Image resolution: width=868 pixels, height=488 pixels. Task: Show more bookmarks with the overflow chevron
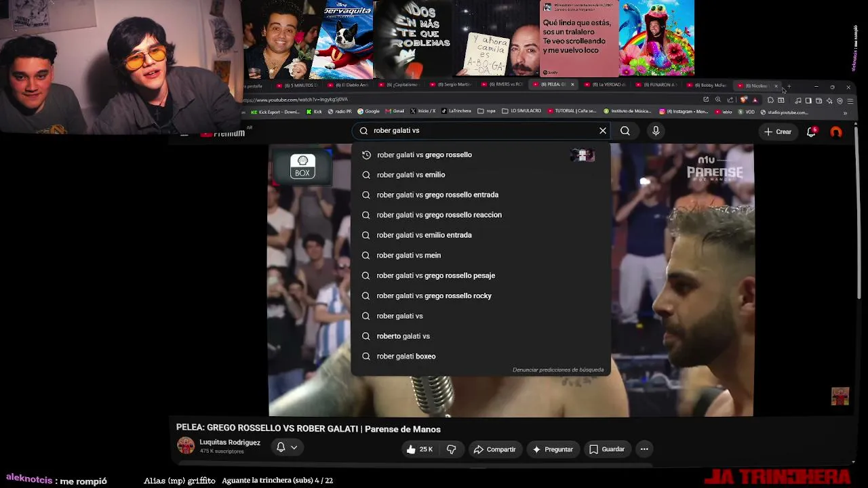click(845, 113)
